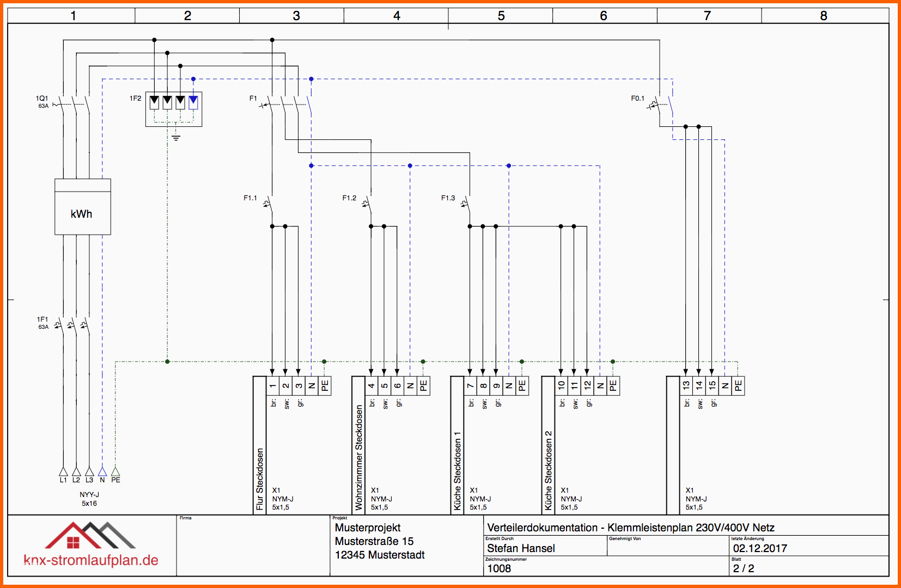Click the 1F1 63A breaker symbol
This screenshot has height=588, width=901.
[75, 326]
